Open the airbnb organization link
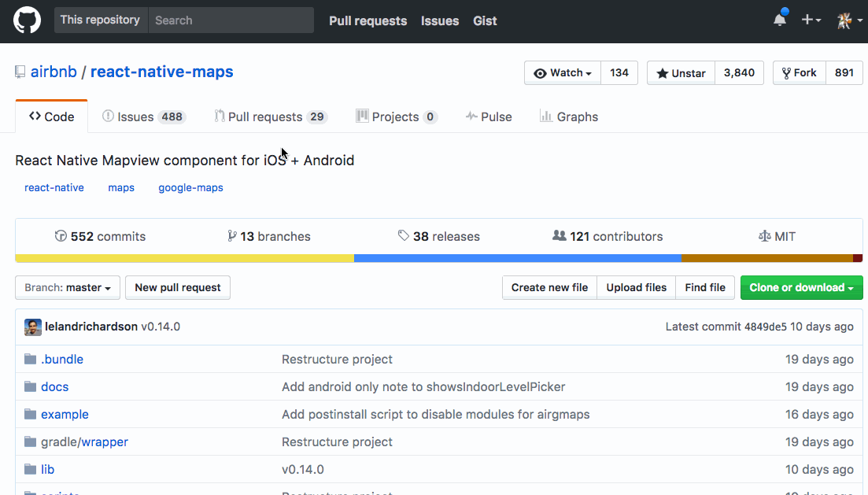868x495 pixels. click(54, 72)
